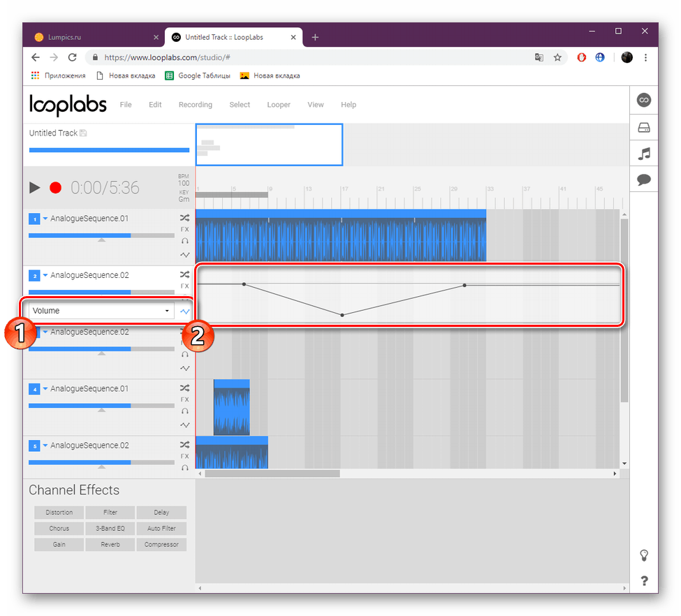This screenshot has width=681, height=616.
Task: Add Delay channel effect
Action: tap(161, 513)
